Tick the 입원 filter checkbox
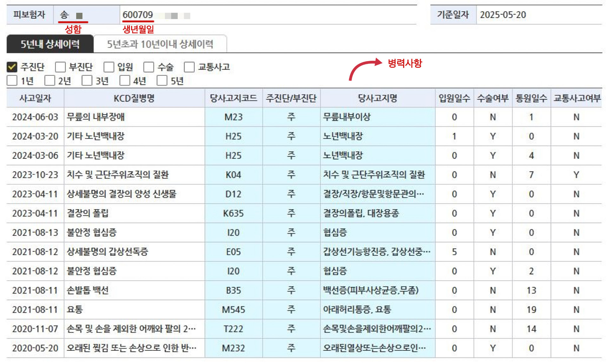 click(109, 67)
